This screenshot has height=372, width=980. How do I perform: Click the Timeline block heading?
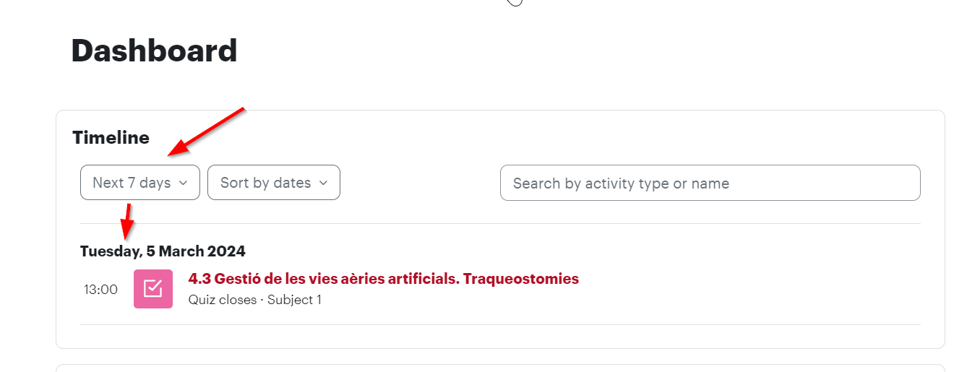click(x=111, y=138)
